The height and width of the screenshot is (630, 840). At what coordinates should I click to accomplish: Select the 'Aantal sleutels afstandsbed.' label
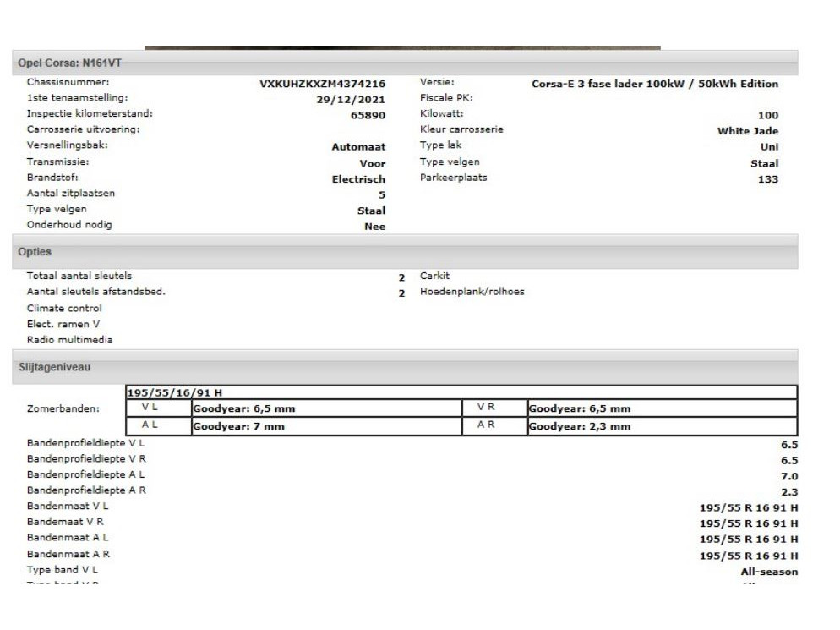95,292
